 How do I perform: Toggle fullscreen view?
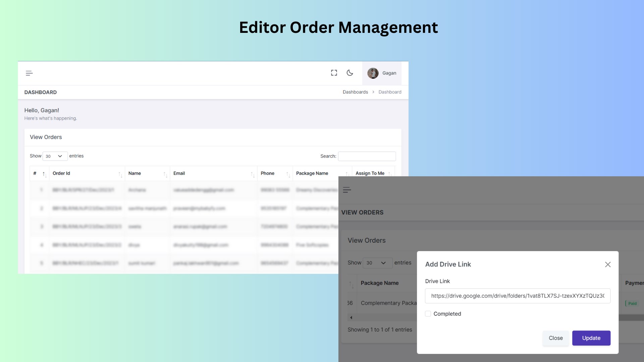tap(334, 73)
